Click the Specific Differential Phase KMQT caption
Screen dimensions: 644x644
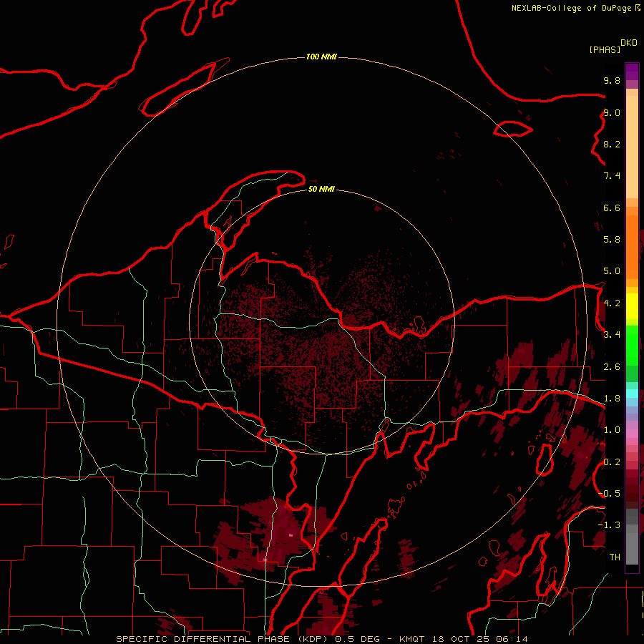(x=321, y=639)
